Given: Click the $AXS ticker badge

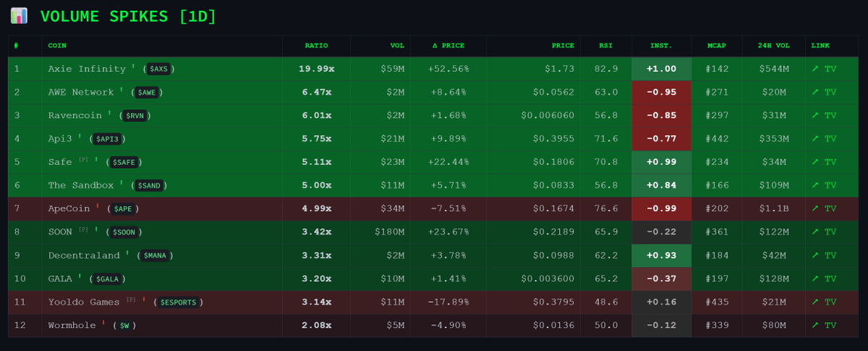Looking at the screenshot, I should pos(158,69).
